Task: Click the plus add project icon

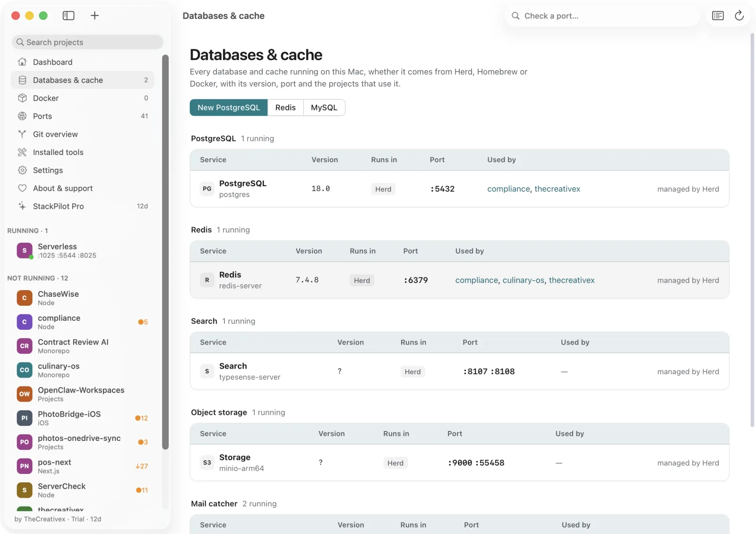Action: tap(94, 16)
